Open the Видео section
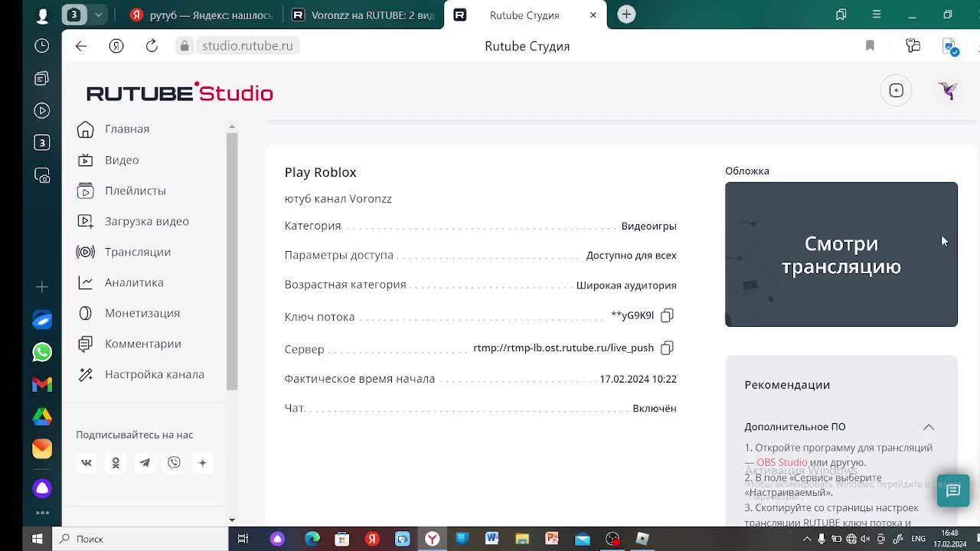Image resolution: width=980 pixels, height=551 pixels. click(108, 160)
